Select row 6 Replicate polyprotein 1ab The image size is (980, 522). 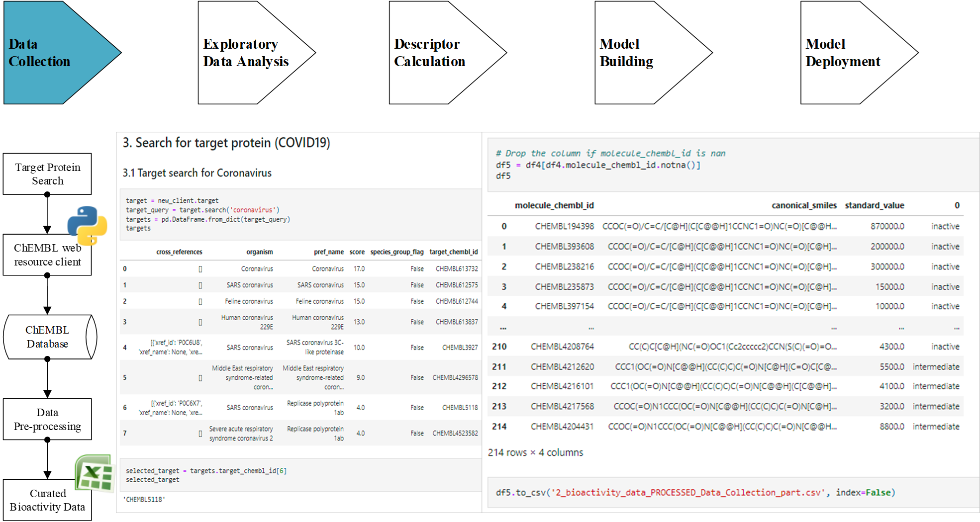(314, 408)
